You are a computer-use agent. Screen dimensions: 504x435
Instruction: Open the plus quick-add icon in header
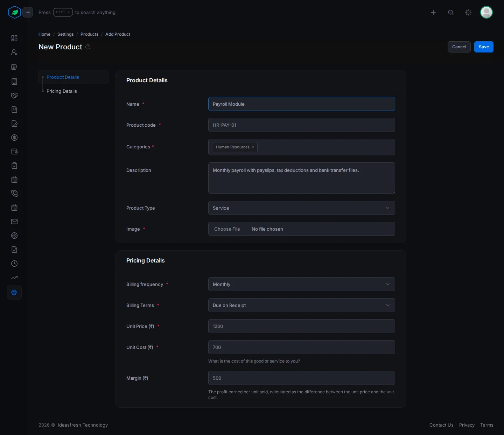point(433,12)
